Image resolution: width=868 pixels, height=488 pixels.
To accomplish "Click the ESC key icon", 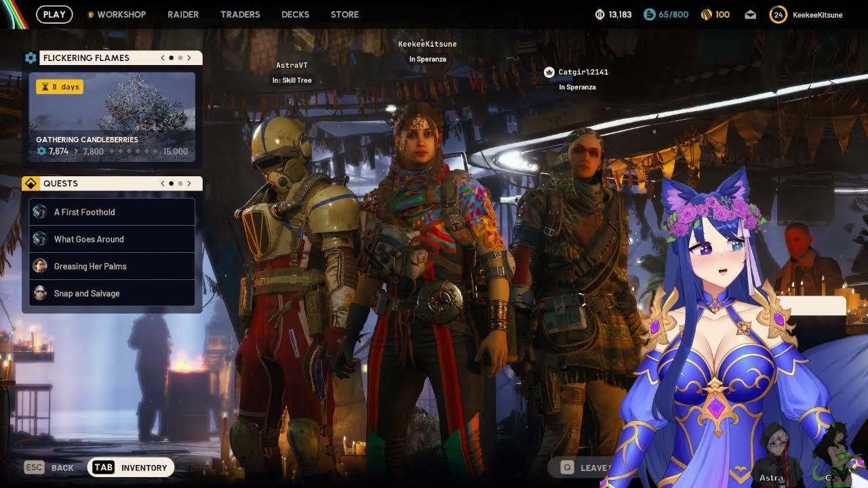I will [34, 467].
